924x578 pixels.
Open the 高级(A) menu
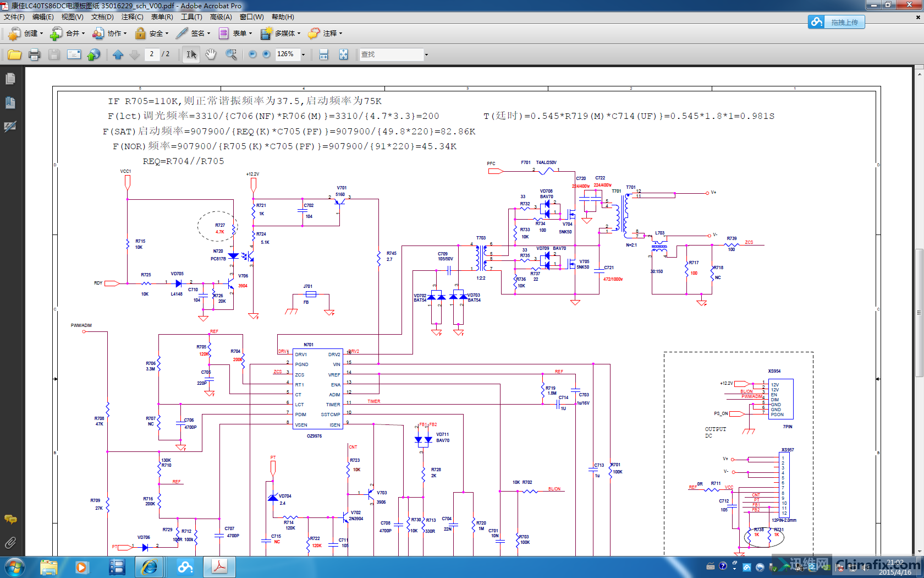pos(221,17)
